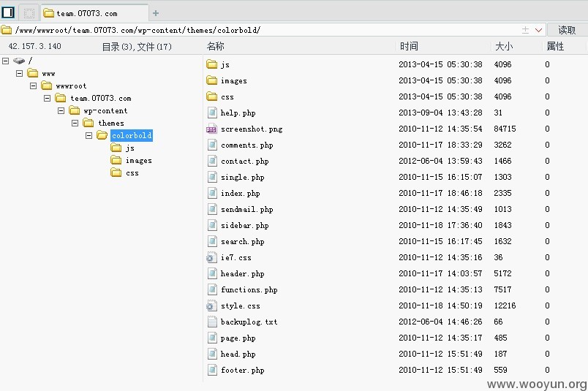
Task: Click functions.php file icon
Action: [212, 290]
